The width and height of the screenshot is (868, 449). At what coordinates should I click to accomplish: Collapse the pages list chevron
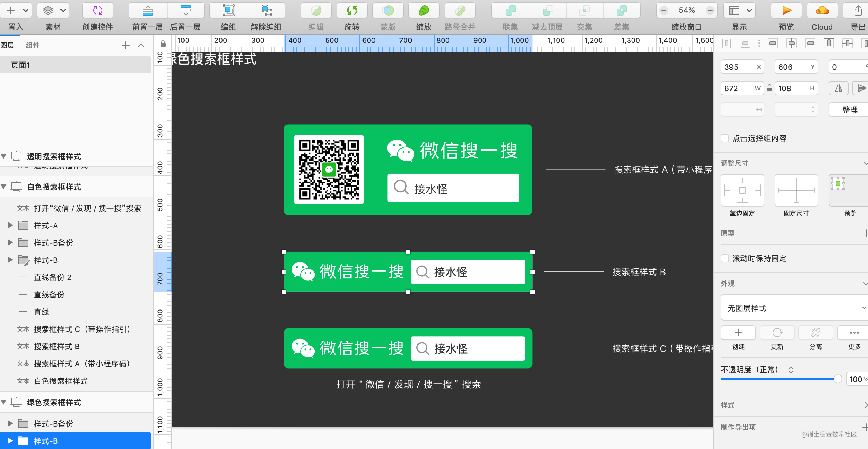click(141, 45)
